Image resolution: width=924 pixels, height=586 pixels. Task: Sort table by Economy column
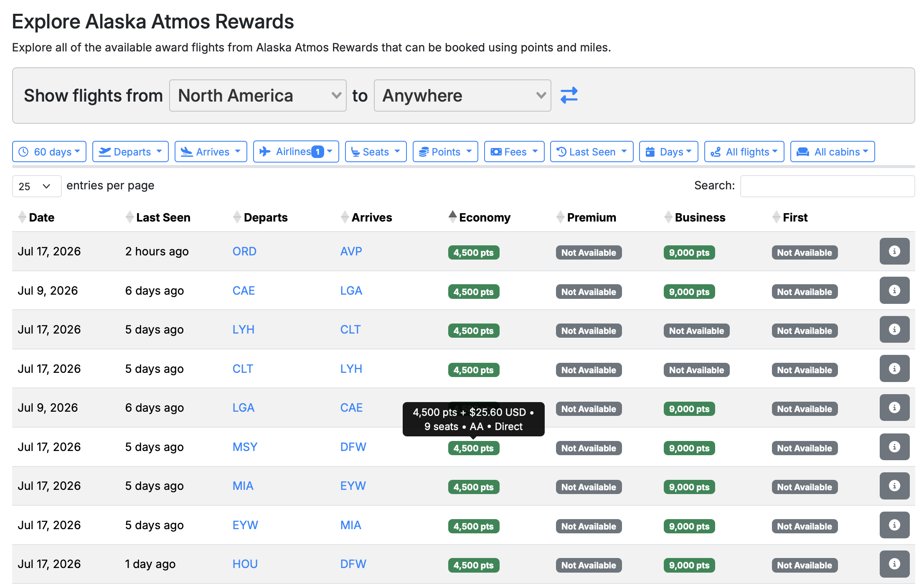click(480, 217)
